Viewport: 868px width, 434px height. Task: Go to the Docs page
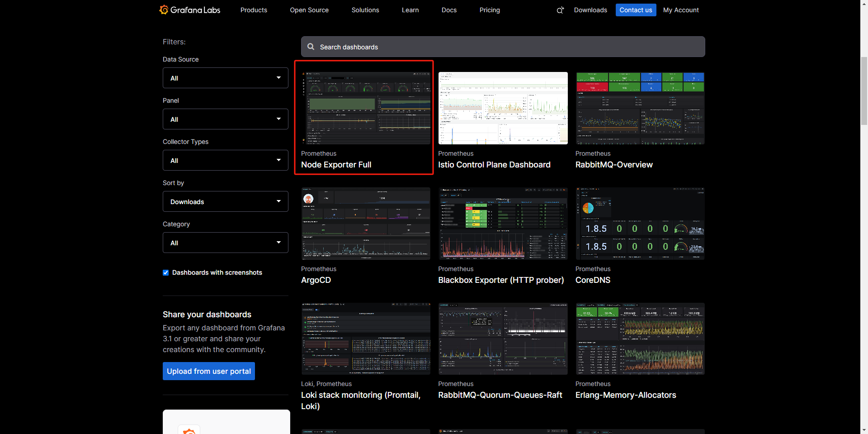[449, 10]
